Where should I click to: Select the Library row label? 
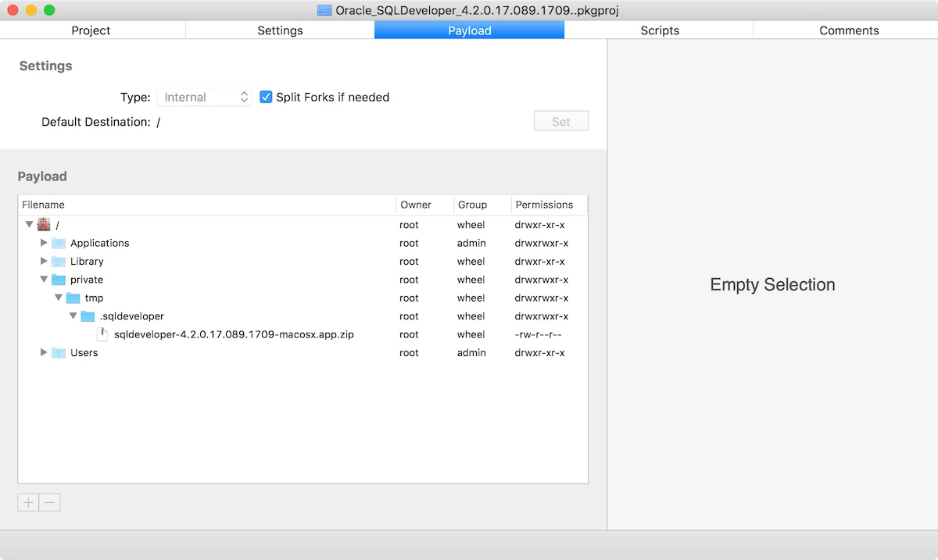click(x=87, y=261)
